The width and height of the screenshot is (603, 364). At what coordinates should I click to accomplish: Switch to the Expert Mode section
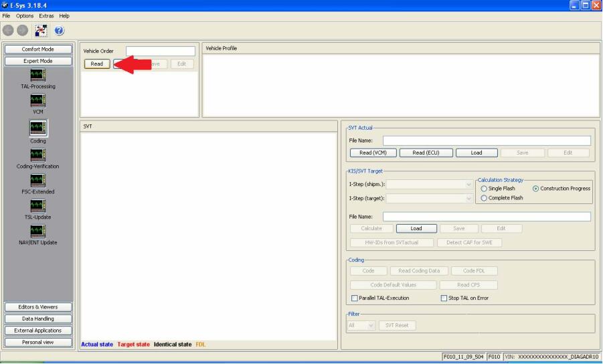[38, 61]
